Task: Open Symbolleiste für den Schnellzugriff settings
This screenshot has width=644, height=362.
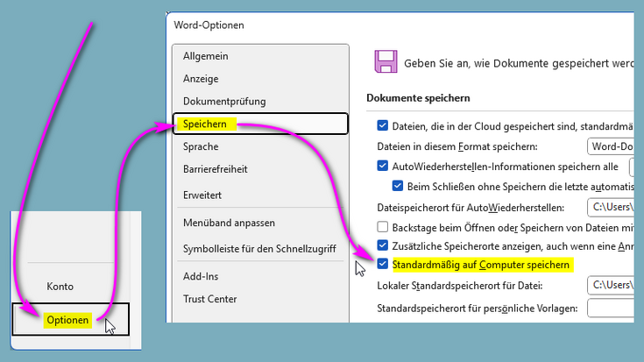Action: (x=259, y=249)
